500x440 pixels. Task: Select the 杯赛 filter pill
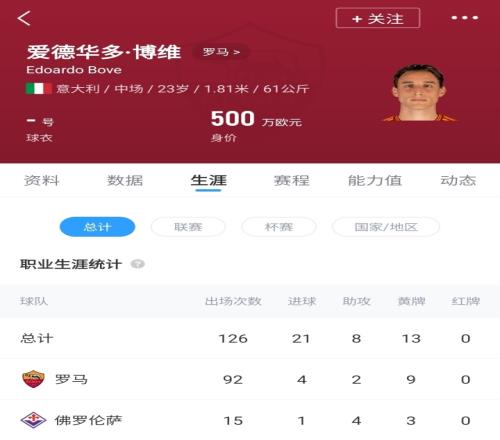click(279, 227)
